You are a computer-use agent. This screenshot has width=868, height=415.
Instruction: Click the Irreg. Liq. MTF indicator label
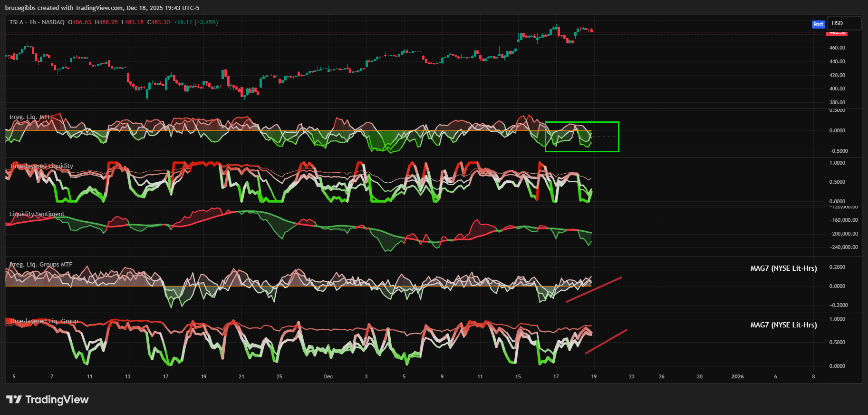(29, 117)
